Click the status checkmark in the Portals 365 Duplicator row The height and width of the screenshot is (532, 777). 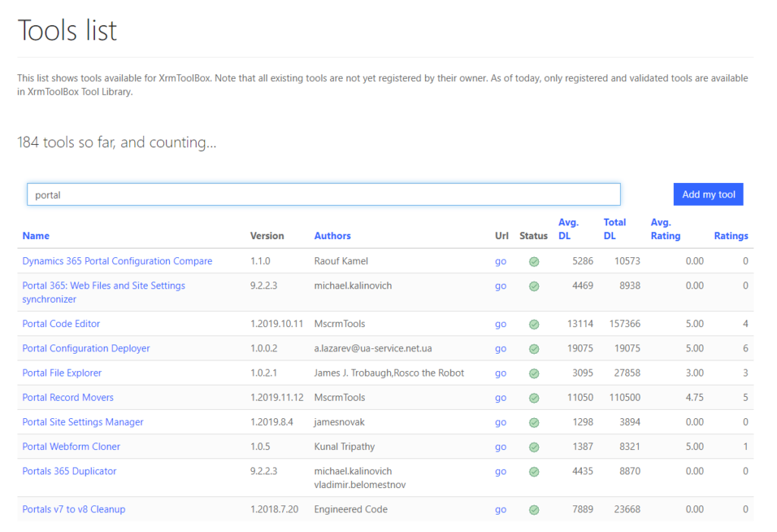(x=533, y=471)
